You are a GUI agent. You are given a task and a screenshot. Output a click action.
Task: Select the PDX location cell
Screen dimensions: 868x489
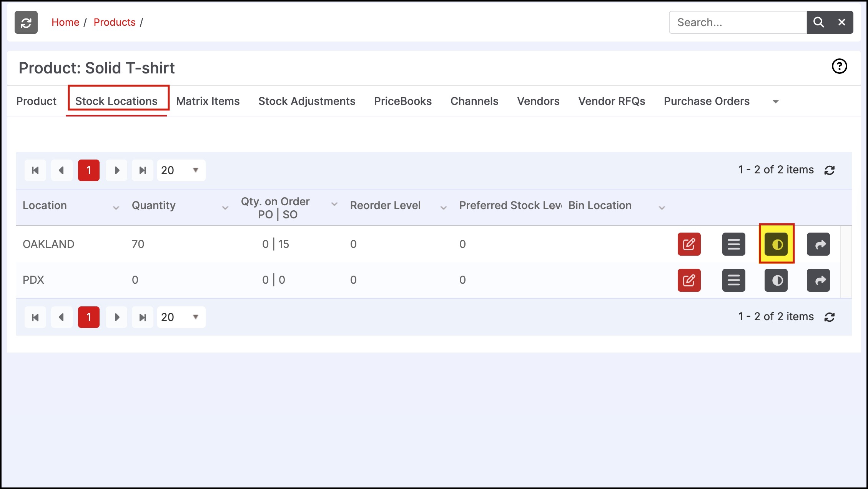(x=33, y=280)
